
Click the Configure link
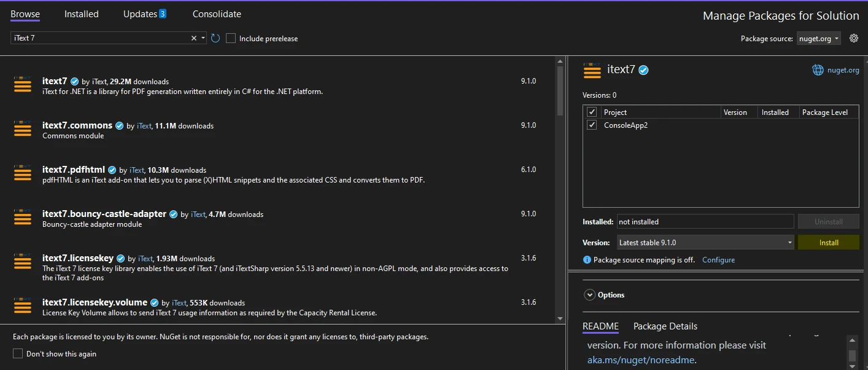pos(718,260)
